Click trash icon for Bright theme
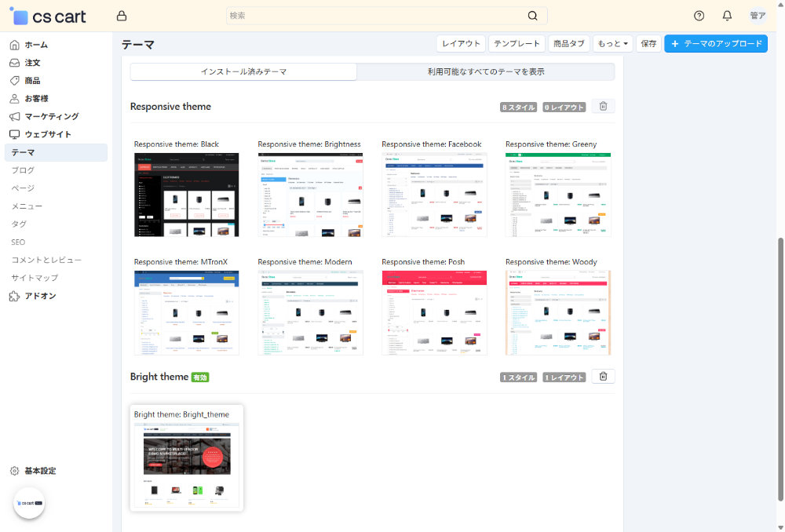The height and width of the screenshot is (532, 785). pos(603,377)
